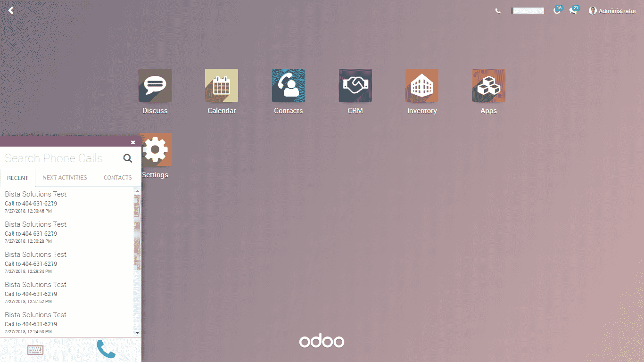Viewport: 644px width, 362px height.
Task: Open activities notifications with badge 16
Action: tap(558, 10)
